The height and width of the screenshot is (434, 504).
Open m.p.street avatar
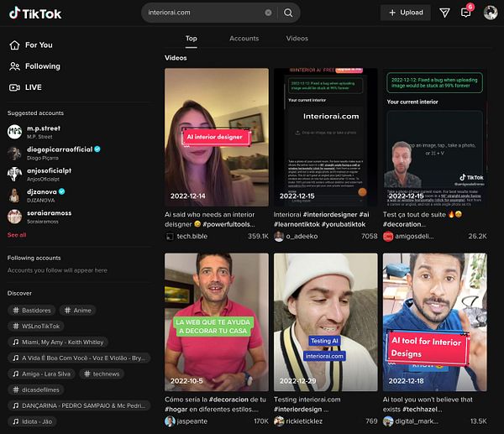(x=14, y=132)
